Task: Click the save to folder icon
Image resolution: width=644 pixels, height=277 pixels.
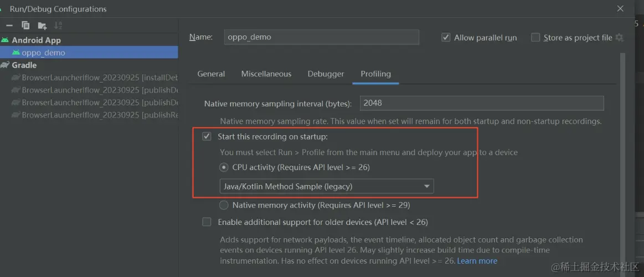Action: pos(42,25)
